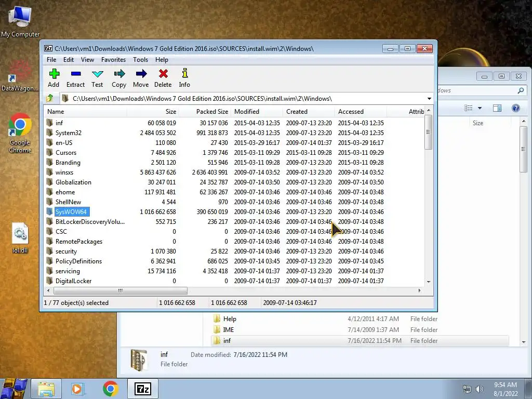Select the Branding folder
This screenshot has height=399, width=532.
68,162
